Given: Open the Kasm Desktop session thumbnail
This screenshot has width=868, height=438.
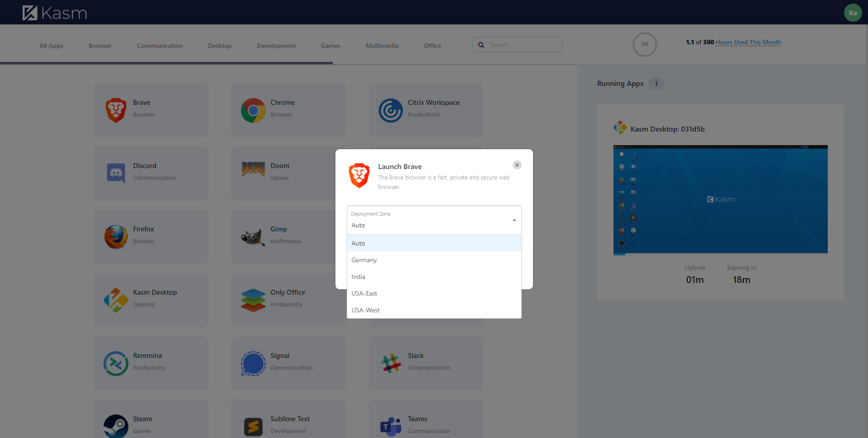Looking at the screenshot, I should coord(720,199).
